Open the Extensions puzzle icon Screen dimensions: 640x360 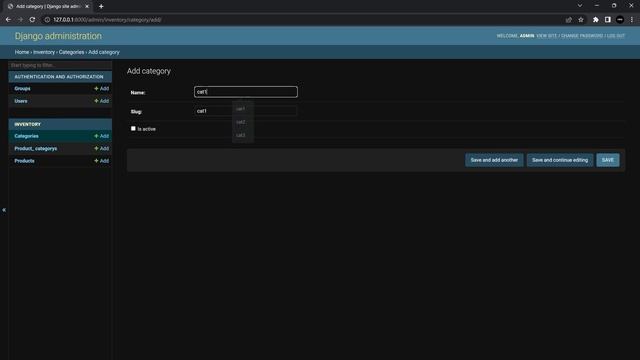click(x=596, y=20)
